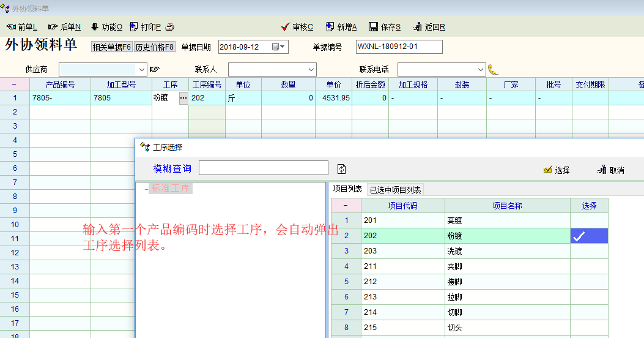
Task: Click 审核C to approve the document
Action: pos(297,27)
